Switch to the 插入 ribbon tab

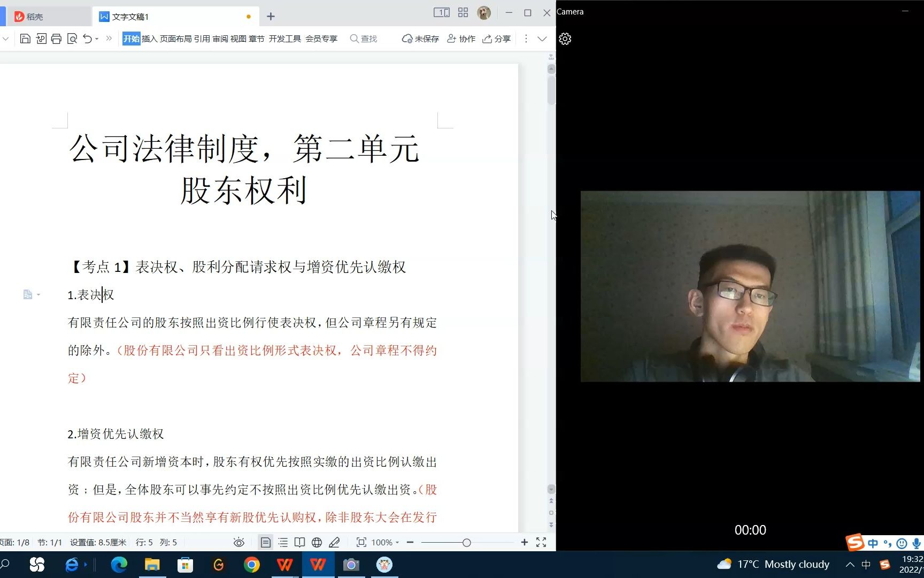[x=150, y=38]
